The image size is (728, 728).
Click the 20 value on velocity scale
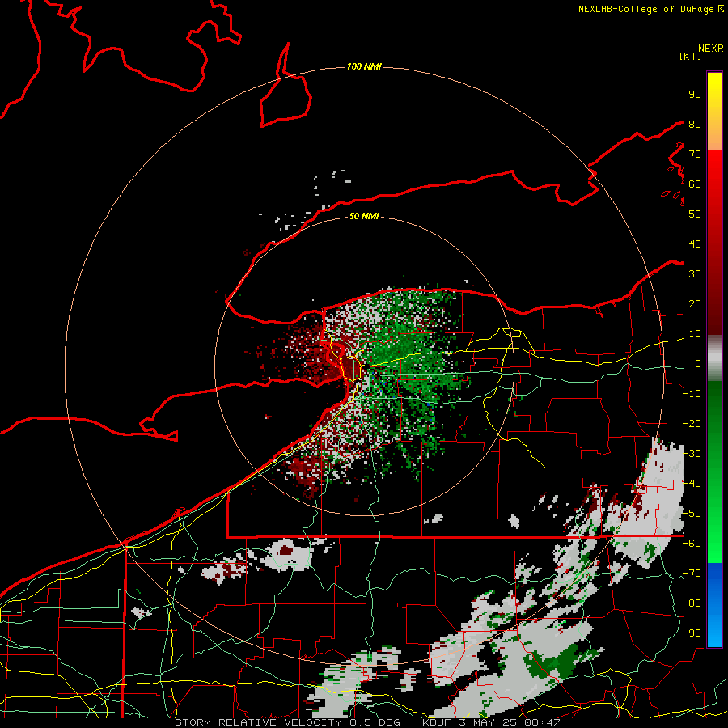point(695,304)
